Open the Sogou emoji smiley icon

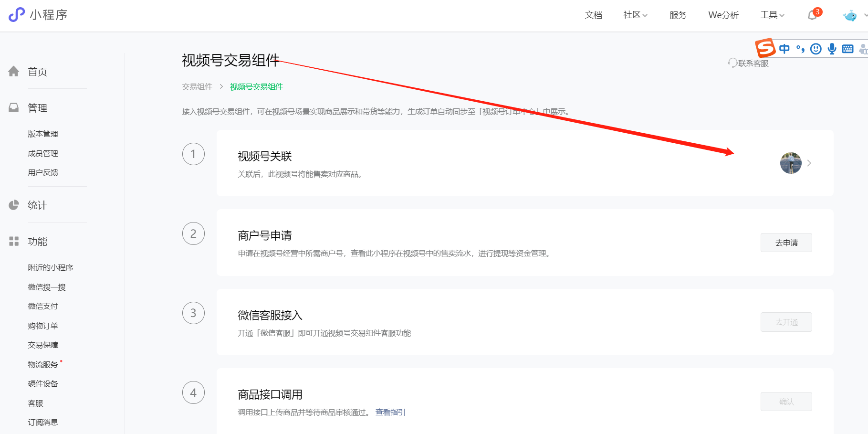pyautogui.click(x=816, y=49)
